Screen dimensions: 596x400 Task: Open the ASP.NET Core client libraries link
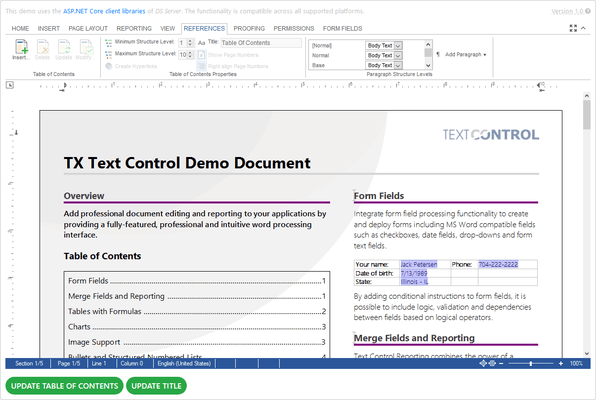click(x=104, y=11)
